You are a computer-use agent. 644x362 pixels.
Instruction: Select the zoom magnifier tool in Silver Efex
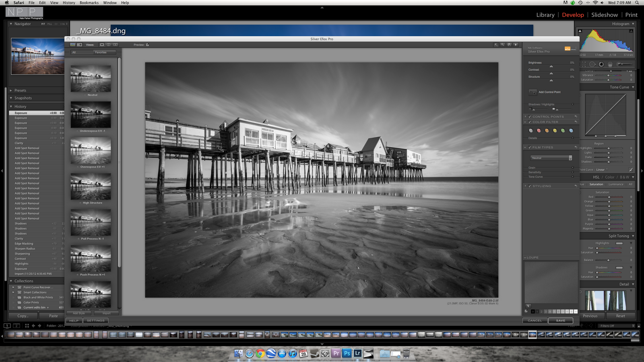pyautogui.click(x=502, y=45)
